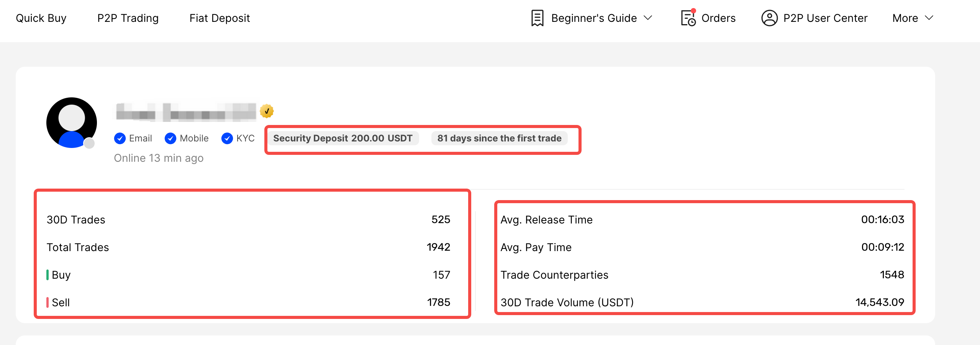Open the Orders link
The height and width of the screenshot is (345, 980).
(718, 18)
